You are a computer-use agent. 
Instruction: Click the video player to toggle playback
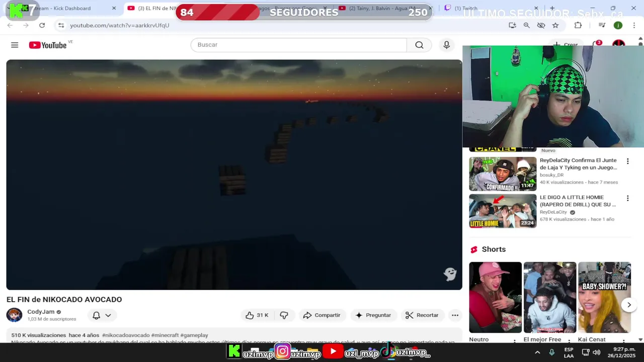(x=234, y=174)
